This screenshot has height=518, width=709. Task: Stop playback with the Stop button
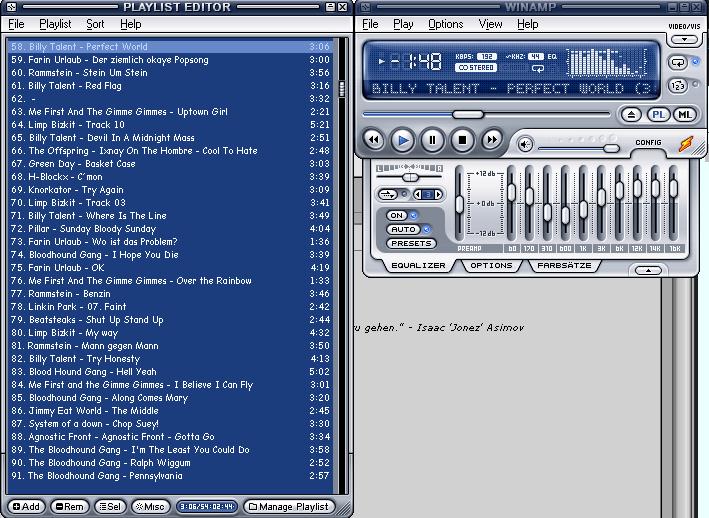[462, 141]
